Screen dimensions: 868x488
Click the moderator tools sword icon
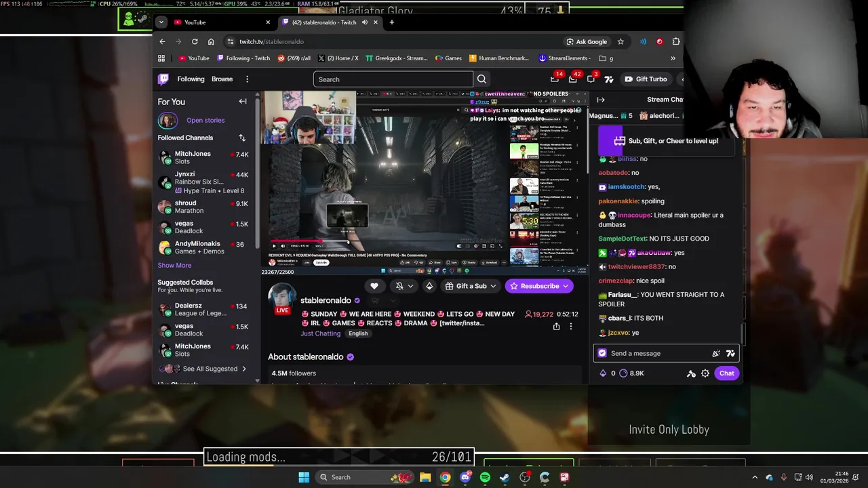click(x=691, y=373)
